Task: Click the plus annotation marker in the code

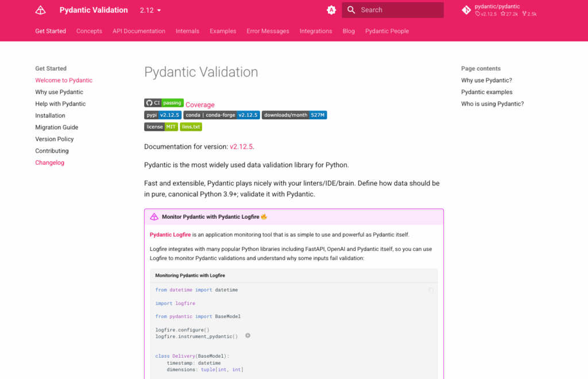Action: click(x=247, y=336)
